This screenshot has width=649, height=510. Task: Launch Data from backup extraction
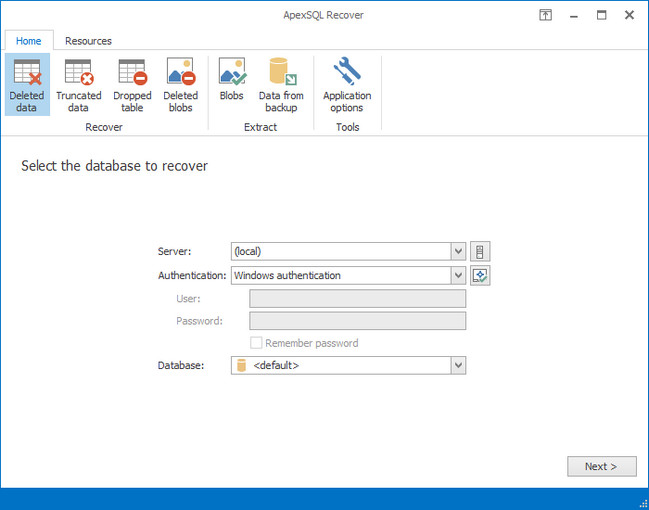pyautogui.click(x=281, y=85)
